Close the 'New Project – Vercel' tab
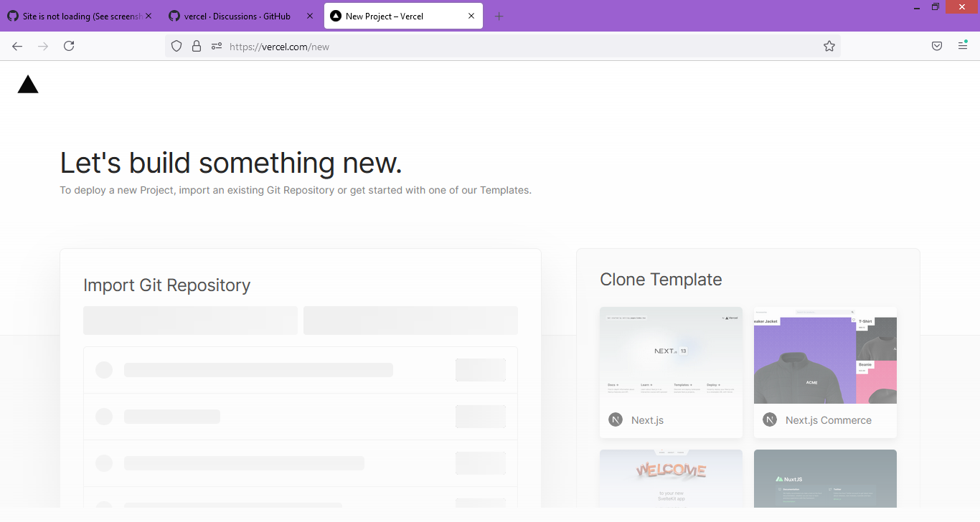Image resolution: width=980 pixels, height=522 pixels. 471,16
